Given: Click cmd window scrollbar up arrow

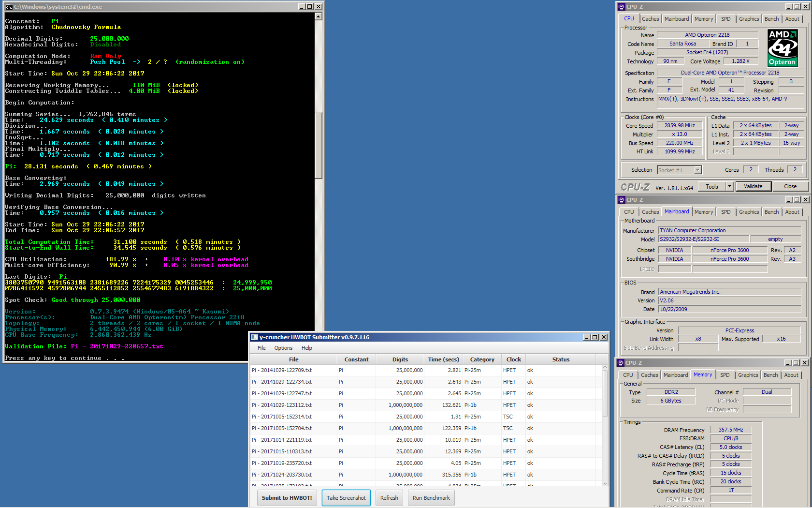Looking at the screenshot, I should pos(318,16).
